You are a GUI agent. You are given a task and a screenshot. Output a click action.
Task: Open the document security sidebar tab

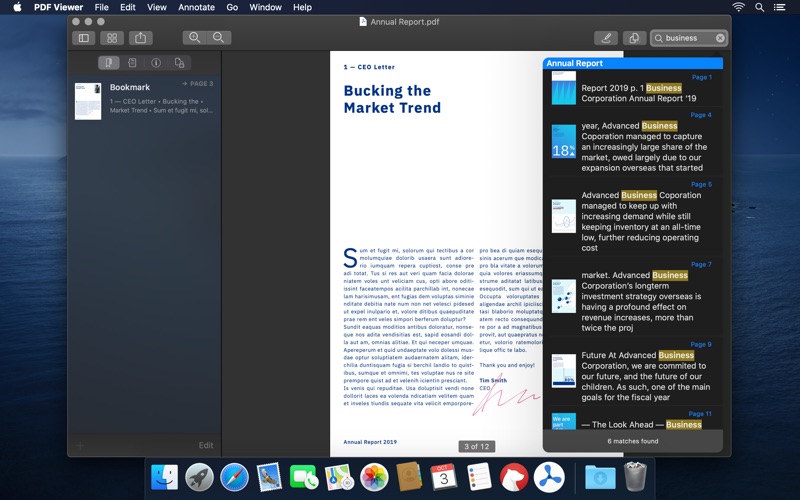click(180, 63)
